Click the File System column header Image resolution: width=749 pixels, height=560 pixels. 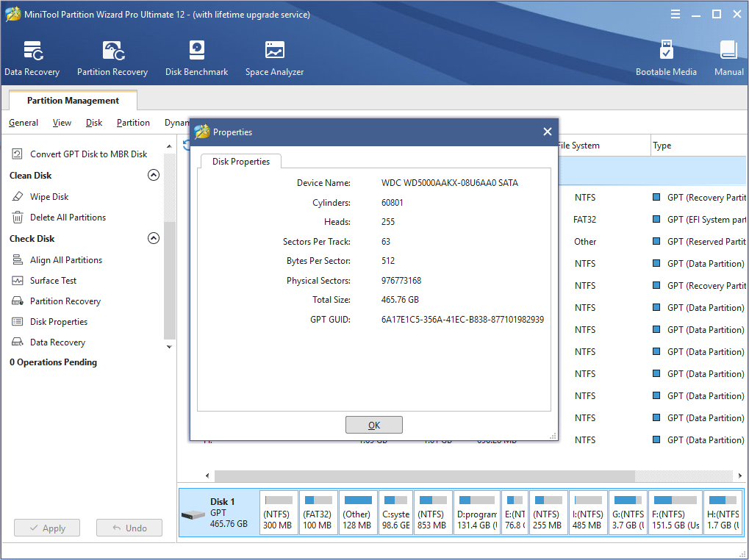click(603, 146)
